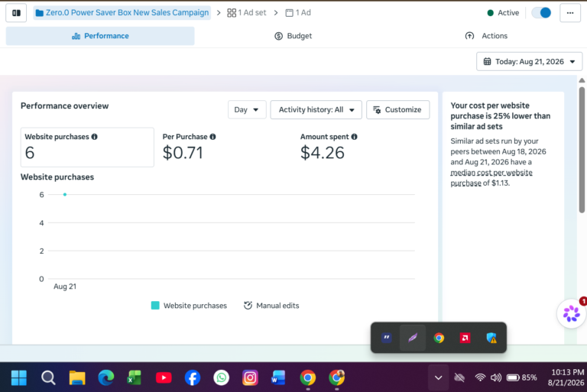
Task: Open Windows taskbar search
Action: click(48, 377)
